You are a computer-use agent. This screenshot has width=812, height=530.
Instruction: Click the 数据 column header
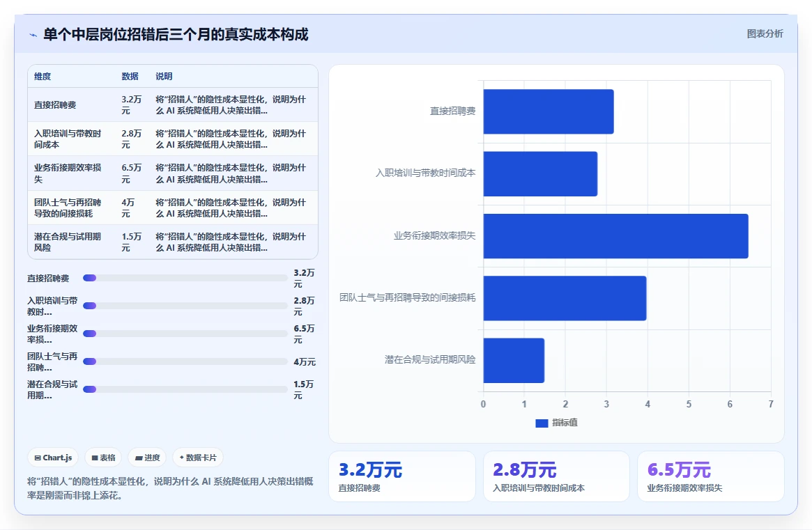click(130, 76)
